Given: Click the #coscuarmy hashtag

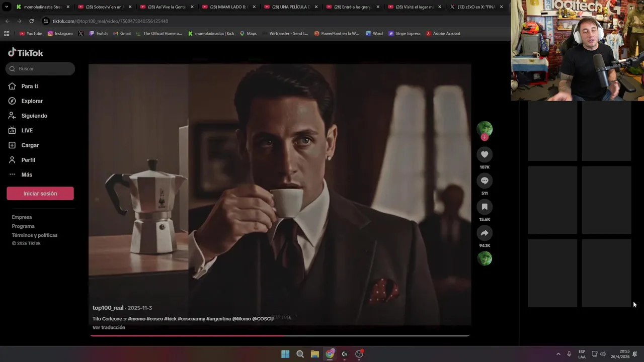Looking at the screenshot, I should [x=191, y=319].
